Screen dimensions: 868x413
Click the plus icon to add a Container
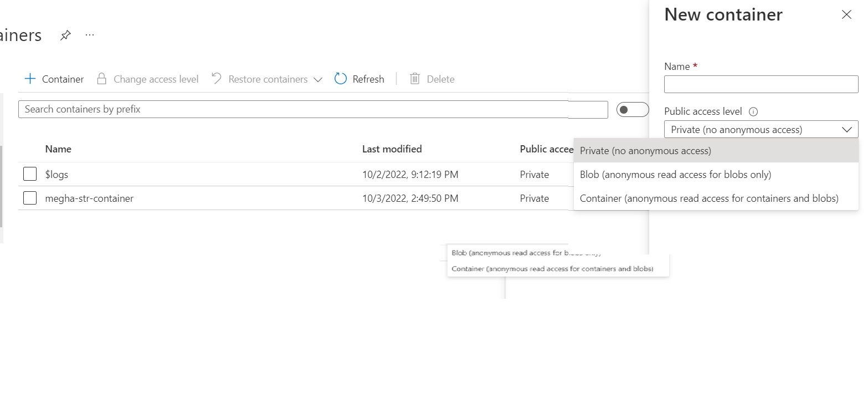coord(30,79)
